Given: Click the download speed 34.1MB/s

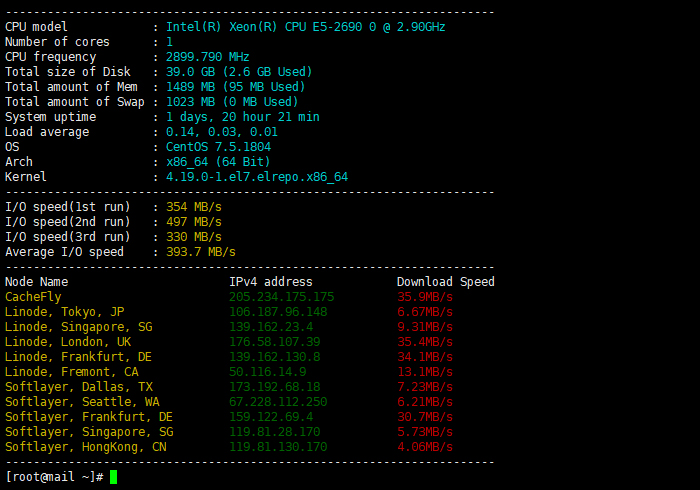Looking at the screenshot, I should click(x=425, y=357).
